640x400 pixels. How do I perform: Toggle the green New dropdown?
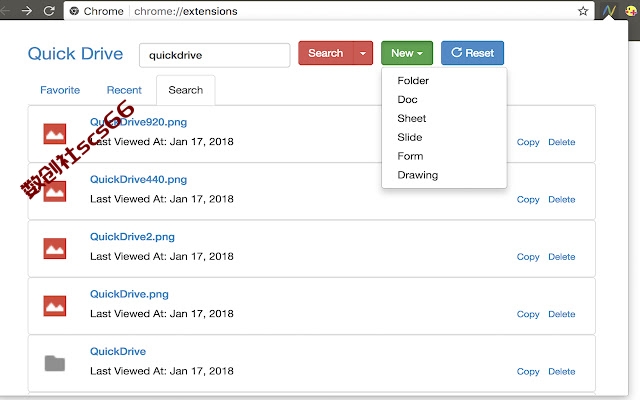coord(407,53)
